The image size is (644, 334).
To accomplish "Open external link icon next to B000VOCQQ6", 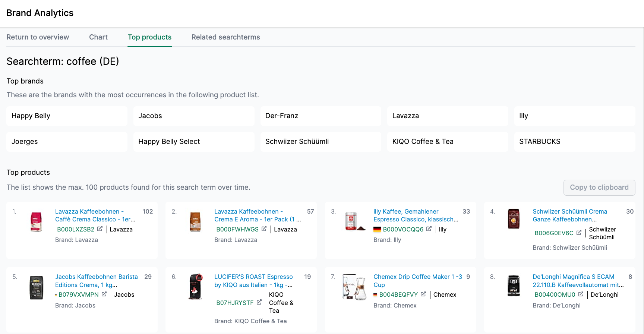I will (x=429, y=229).
